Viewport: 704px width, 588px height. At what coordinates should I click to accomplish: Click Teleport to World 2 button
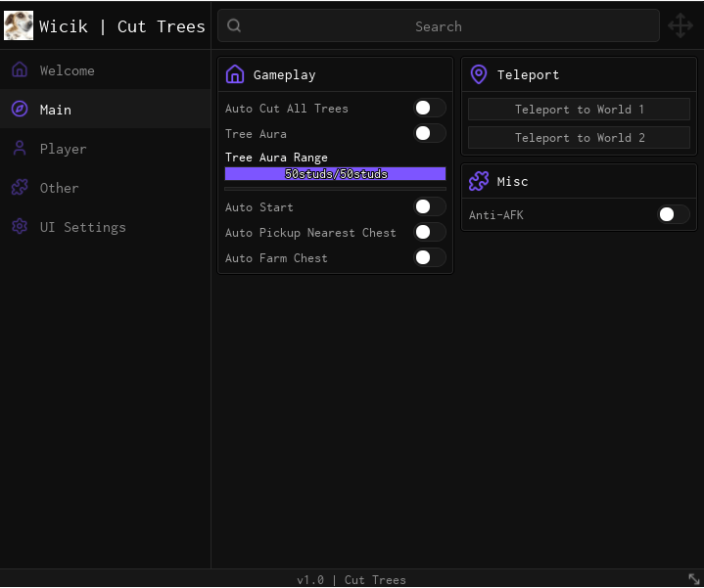[x=579, y=137]
